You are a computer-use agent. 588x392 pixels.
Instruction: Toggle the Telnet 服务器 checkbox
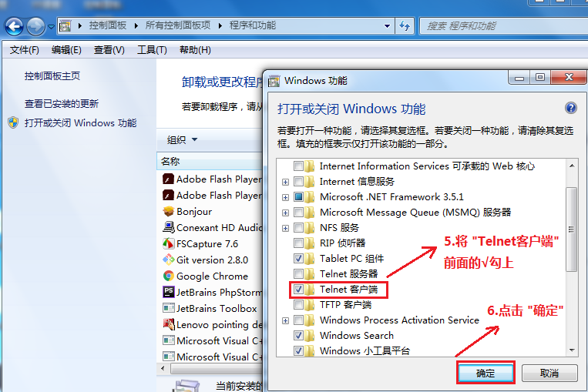[298, 274]
